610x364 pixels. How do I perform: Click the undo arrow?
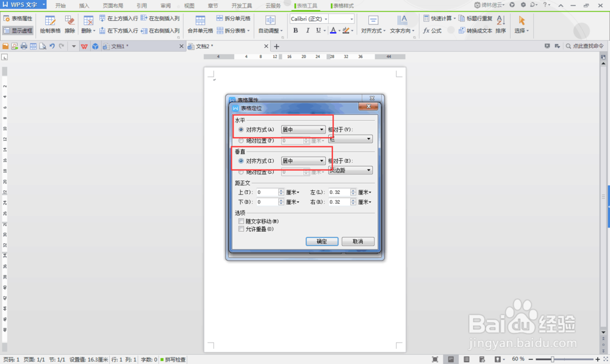pos(52,46)
